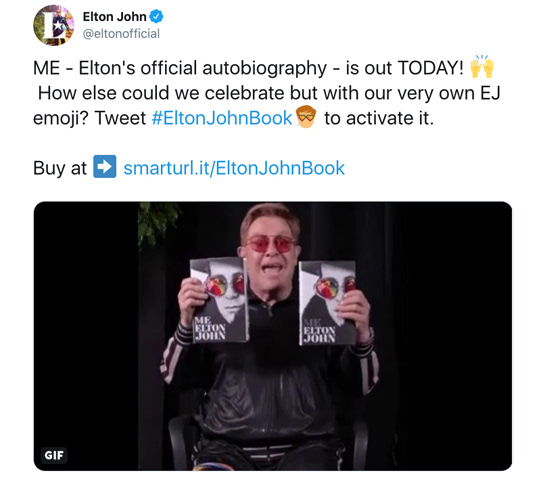This screenshot has width=541, height=483.
Task: Click the words 'to activate it.'
Action: tap(379, 118)
